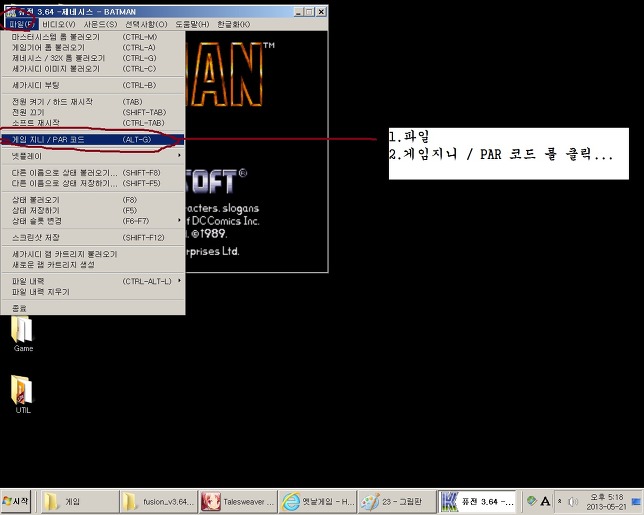Choose 세가시디 이미지 불러오기
Viewport: 644px width, 515px height.
pyautogui.click(x=92, y=69)
